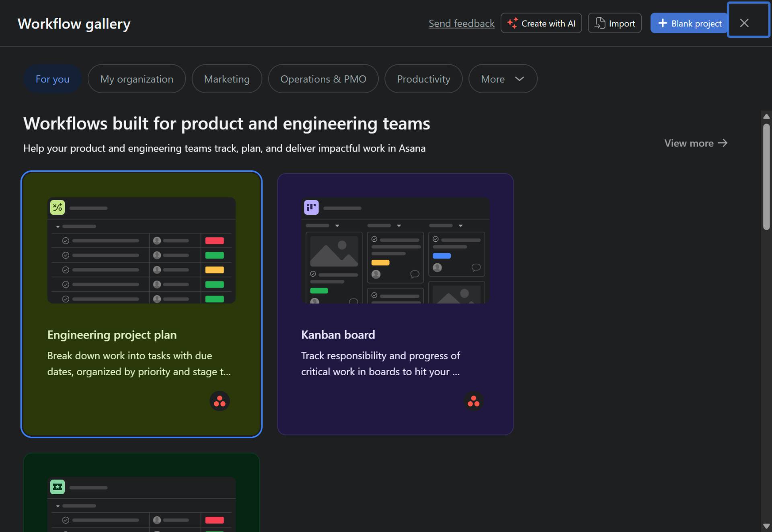This screenshot has width=772, height=532.
Task: Select the For you tab
Action: (x=52, y=79)
